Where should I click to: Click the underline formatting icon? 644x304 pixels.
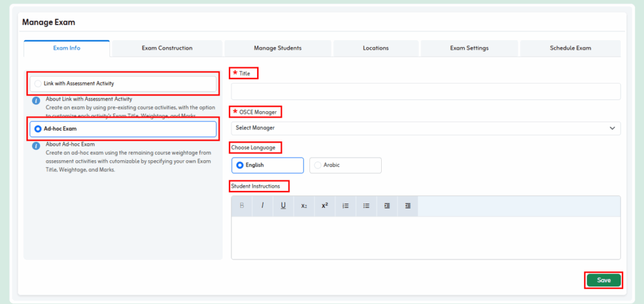tap(283, 205)
